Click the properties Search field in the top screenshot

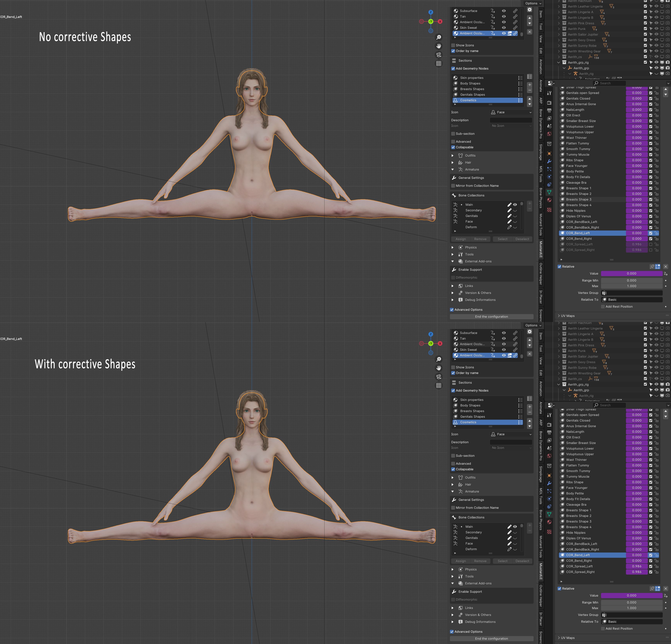point(609,83)
